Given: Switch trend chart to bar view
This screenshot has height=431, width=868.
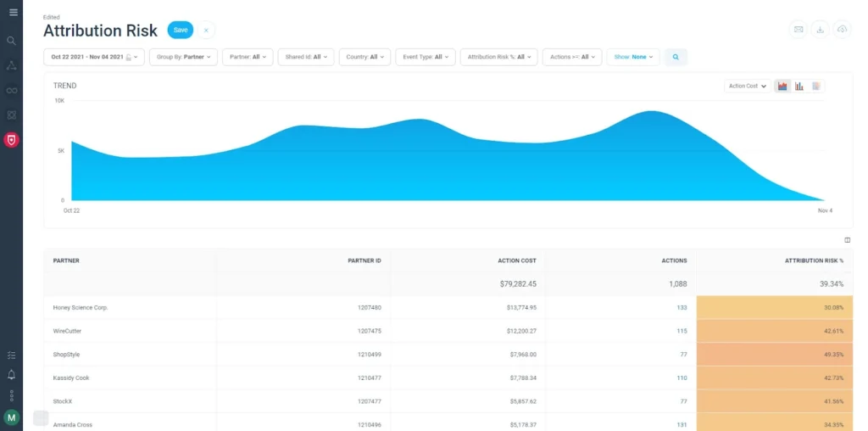Looking at the screenshot, I should pyautogui.click(x=799, y=86).
